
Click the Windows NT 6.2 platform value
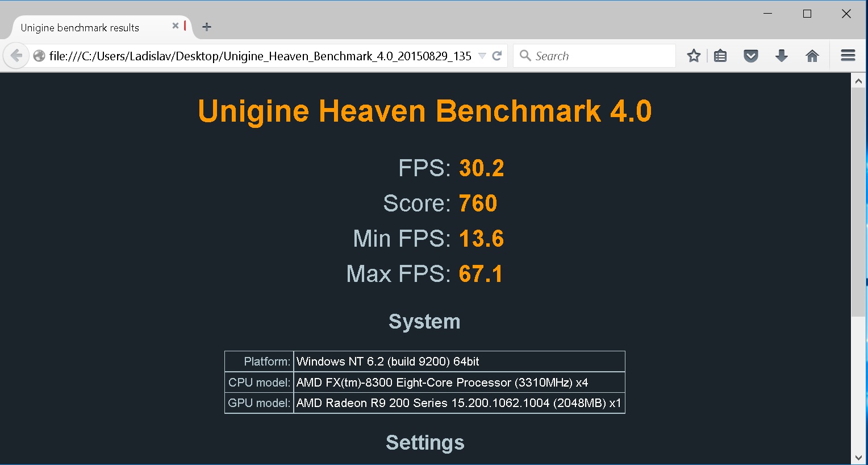(x=459, y=362)
